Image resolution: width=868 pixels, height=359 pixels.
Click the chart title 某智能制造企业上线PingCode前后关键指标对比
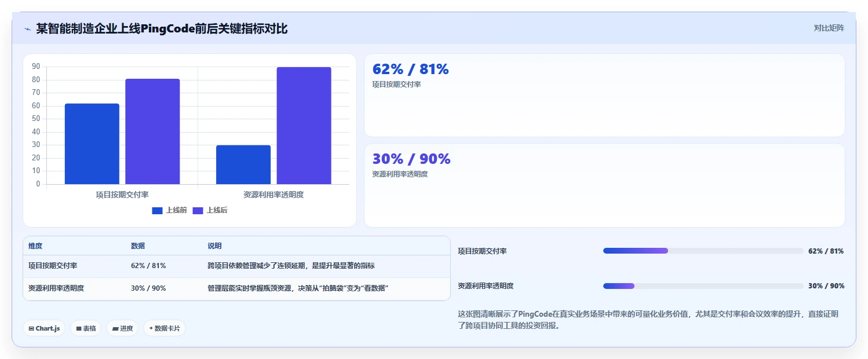(x=162, y=28)
